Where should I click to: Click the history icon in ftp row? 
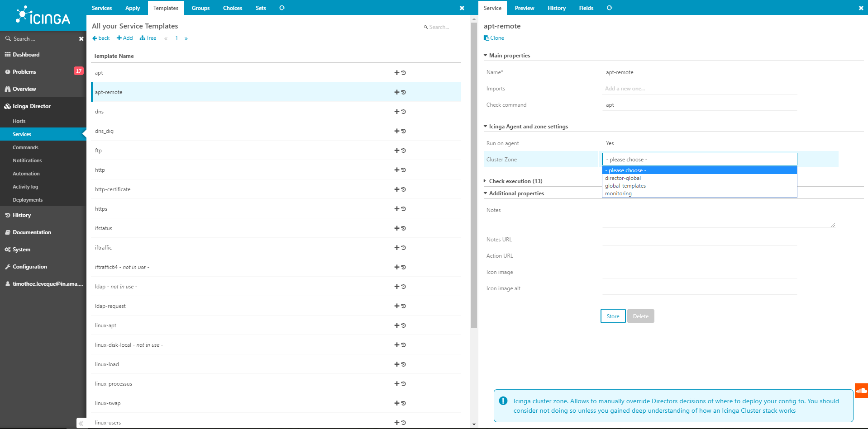(403, 151)
